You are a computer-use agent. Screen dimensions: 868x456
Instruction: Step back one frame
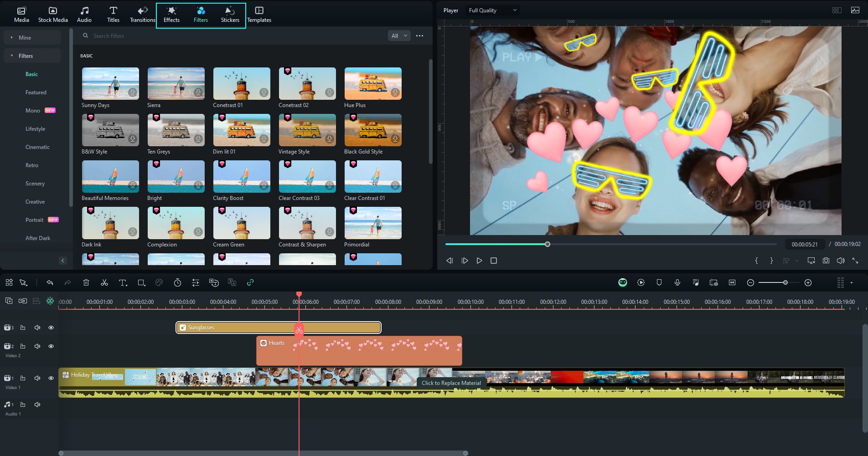click(449, 261)
